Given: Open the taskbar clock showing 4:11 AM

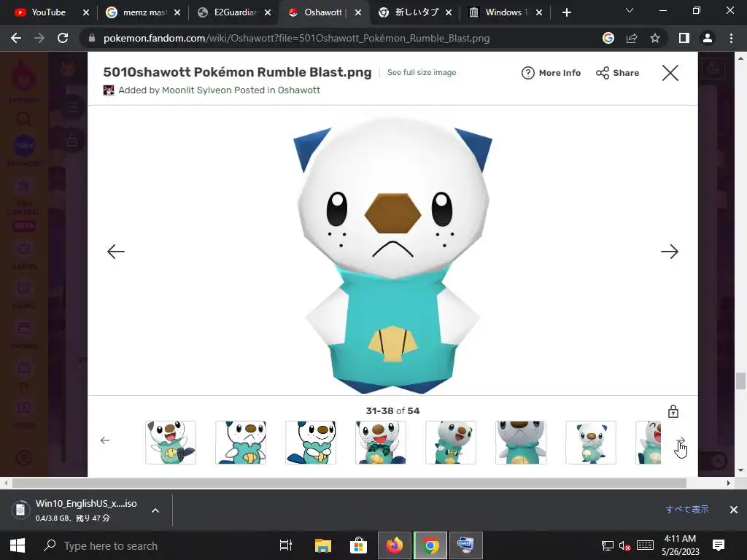Looking at the screenshot, I should 681,545.
